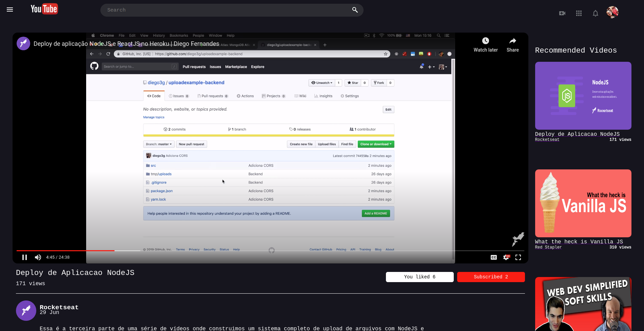Click Explore in the recorded GitHub header
Viewport: 644px width, 331px height.
[258, 67]
